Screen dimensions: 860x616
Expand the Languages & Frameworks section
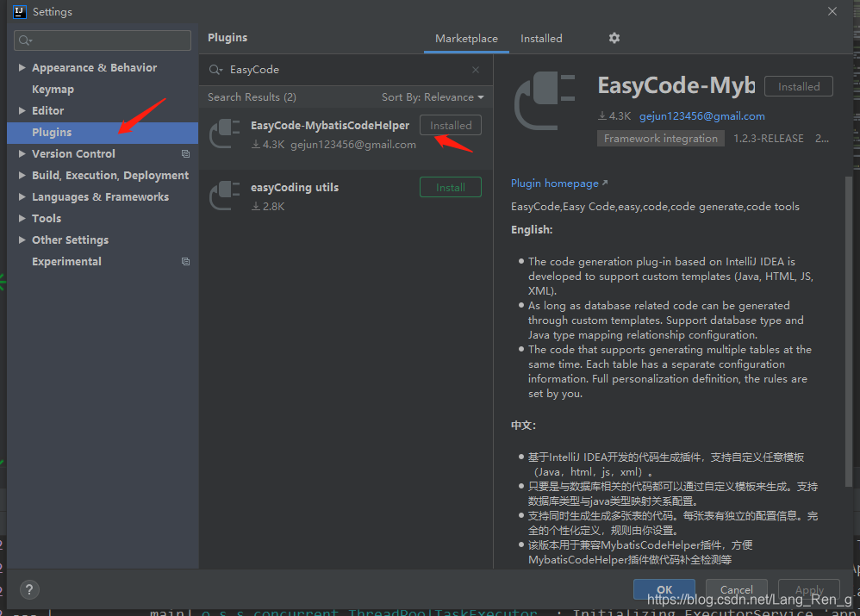click(22, 197)
